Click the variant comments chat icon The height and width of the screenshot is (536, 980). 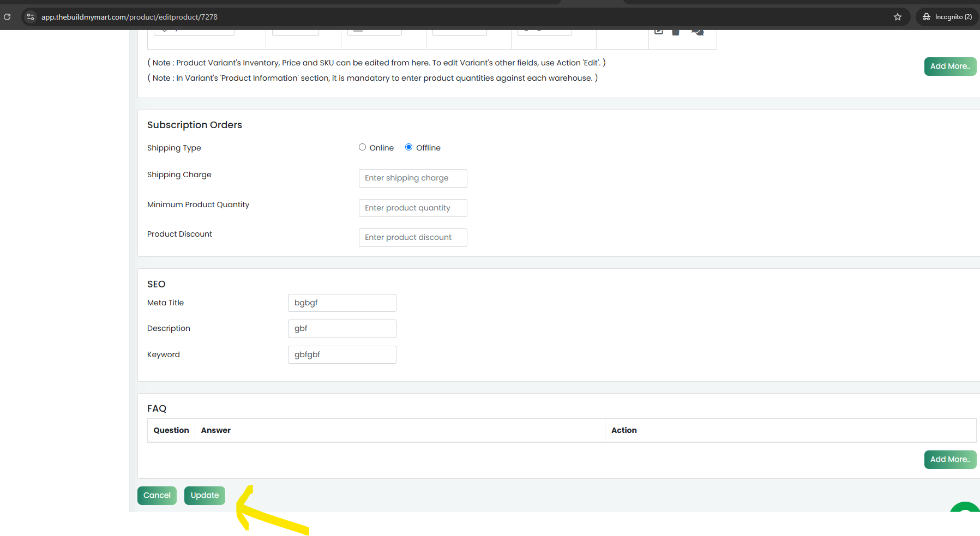click(698, 32)
